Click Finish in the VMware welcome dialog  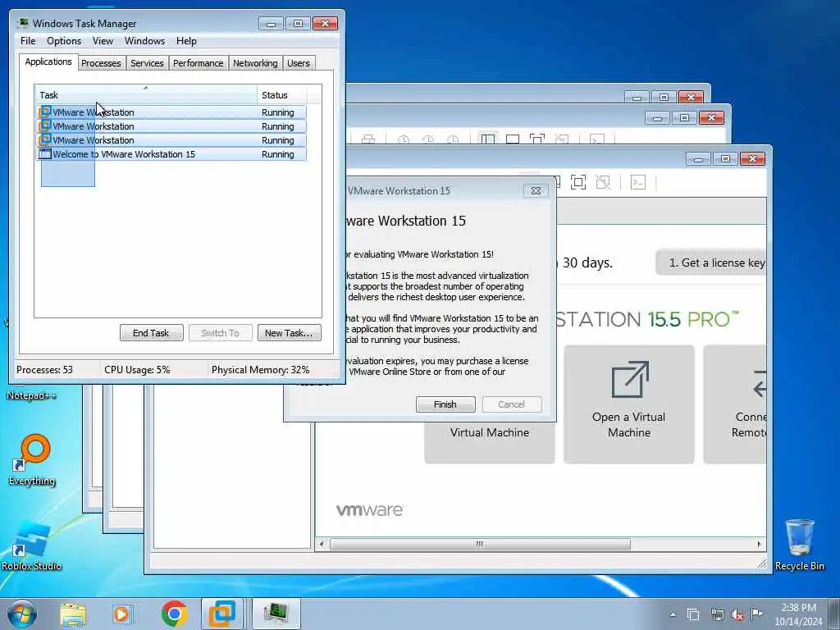[x=445, y=404]
